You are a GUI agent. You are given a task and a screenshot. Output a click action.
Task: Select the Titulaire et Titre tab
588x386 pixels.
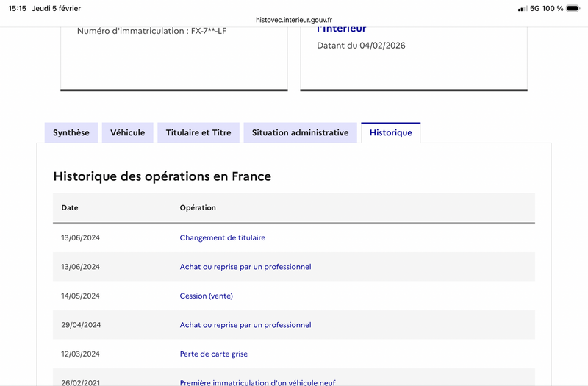point(198,133)
